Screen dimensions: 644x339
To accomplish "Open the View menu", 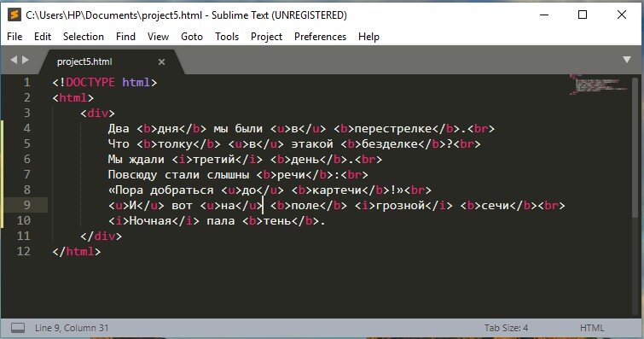I will click(158, 37).
